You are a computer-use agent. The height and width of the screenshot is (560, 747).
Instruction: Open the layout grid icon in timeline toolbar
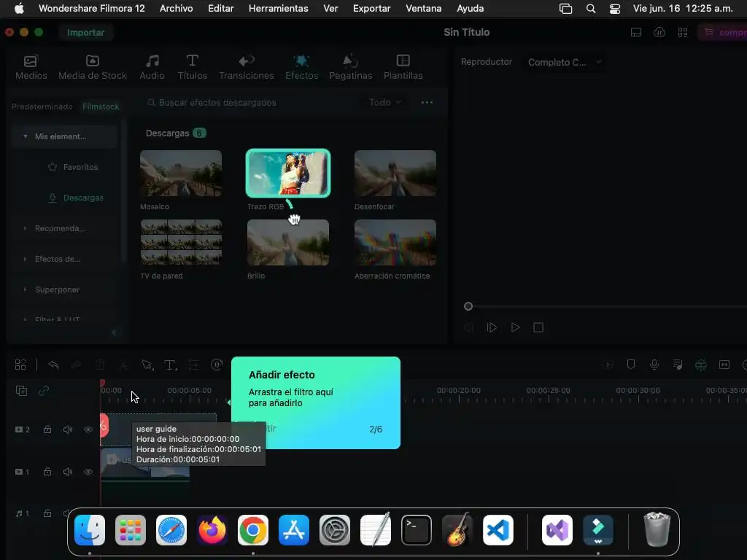20,365
